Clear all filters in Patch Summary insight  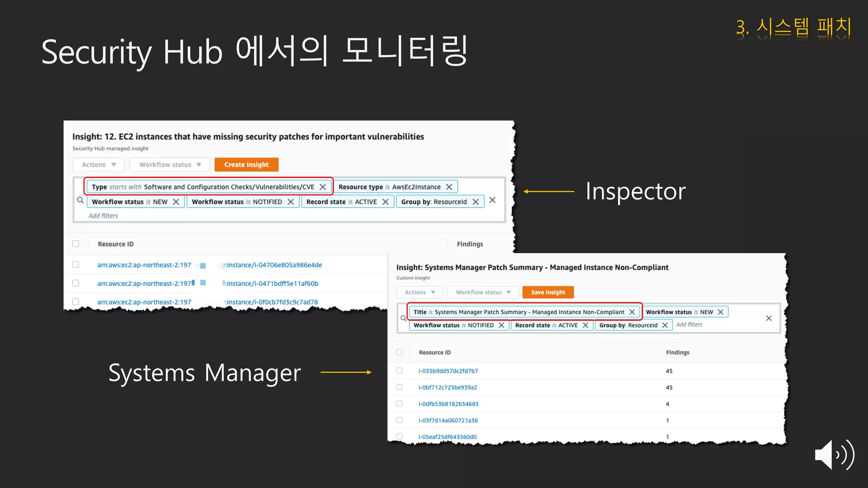[x=769, y=318]
